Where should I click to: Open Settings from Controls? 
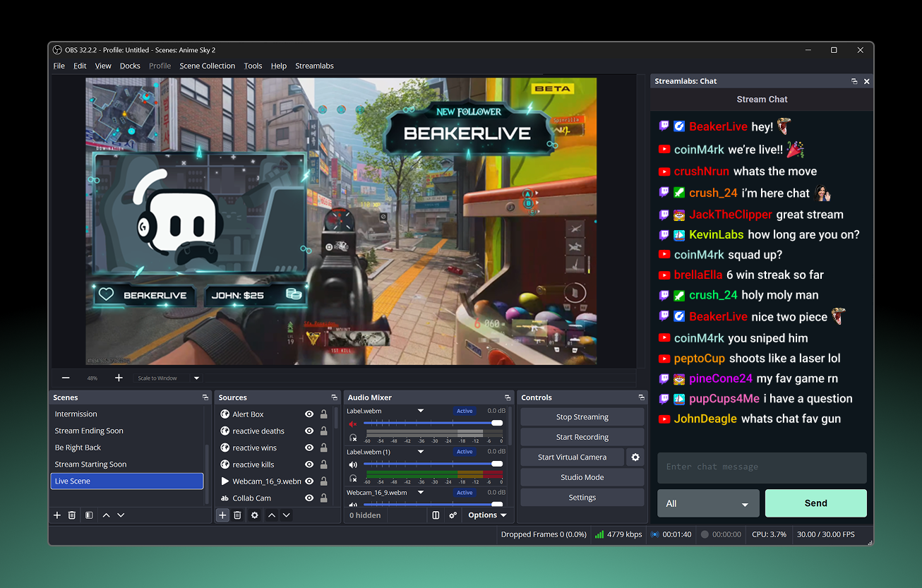pyautogui.click(x=582, y=498)
